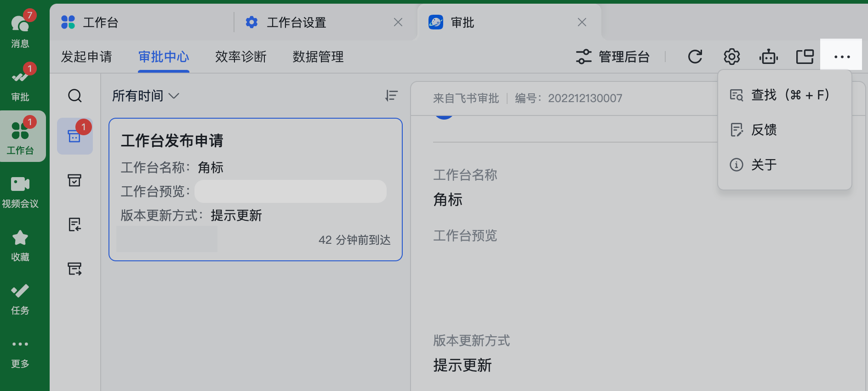868x391 pixels.
Task: Open 视频会议 video meetings
Action: pos(20,191)
